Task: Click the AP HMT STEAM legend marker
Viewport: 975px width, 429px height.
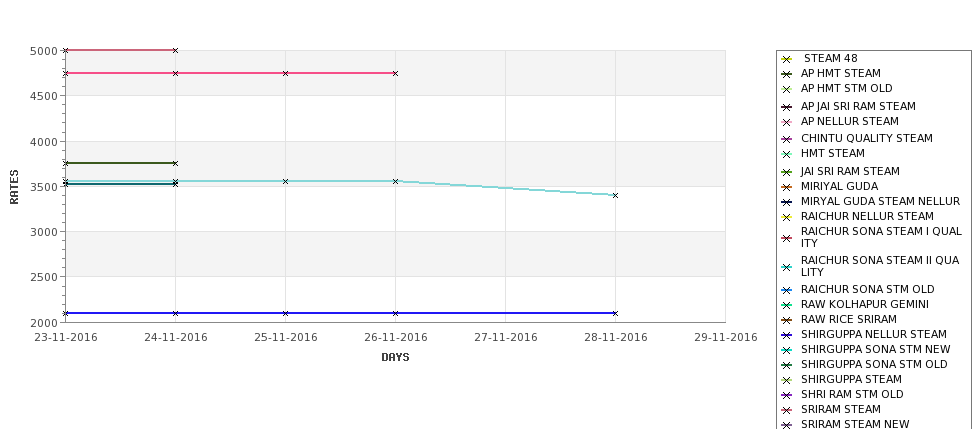Action: coord(786,74)
